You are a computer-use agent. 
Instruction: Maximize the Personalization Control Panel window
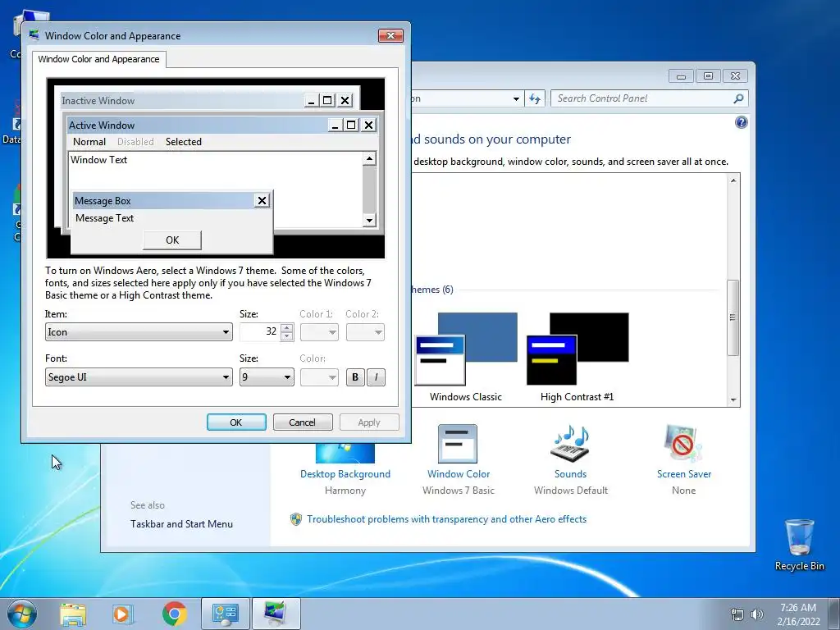coord(708,76)
